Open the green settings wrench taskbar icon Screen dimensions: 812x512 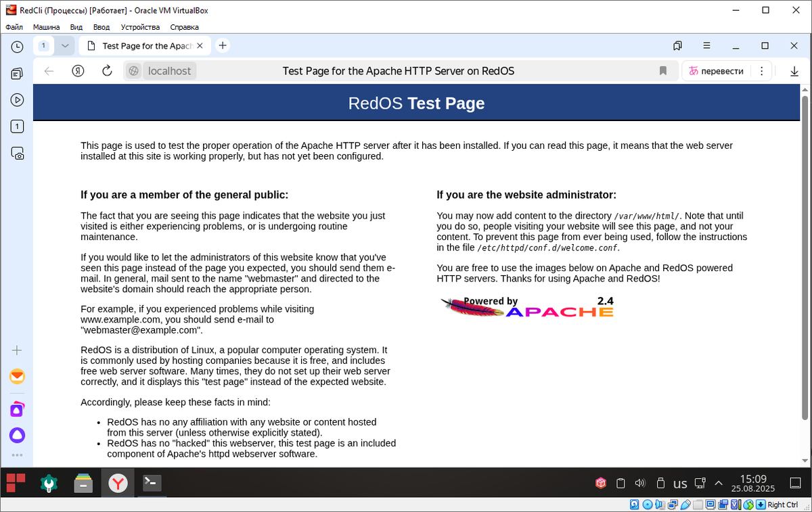coord(48,484)
